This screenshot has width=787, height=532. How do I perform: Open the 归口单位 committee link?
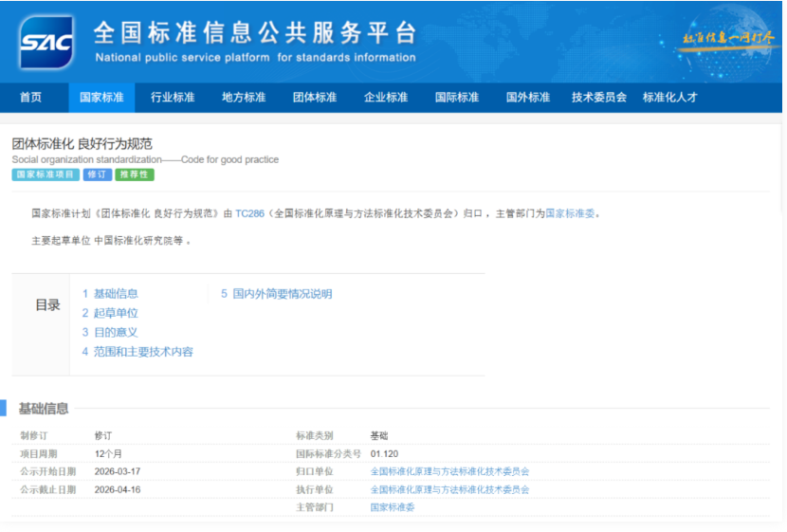(x=449, y=471)
